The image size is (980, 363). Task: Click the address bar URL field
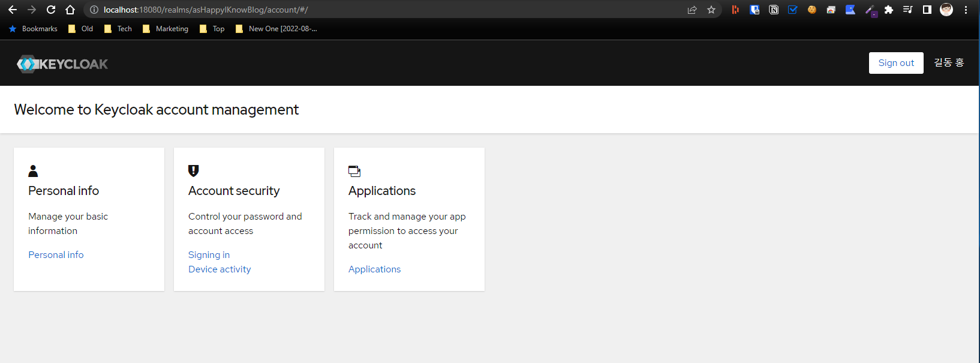390,10
